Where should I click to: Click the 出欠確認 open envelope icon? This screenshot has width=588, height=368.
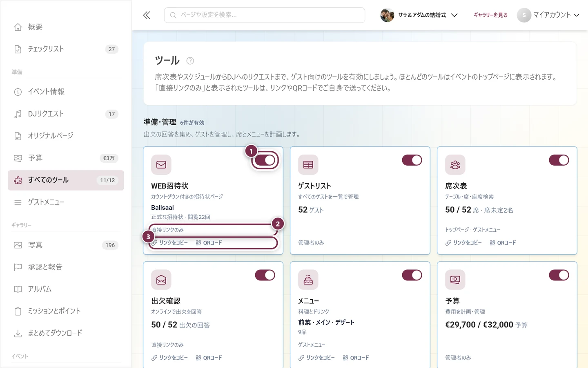161,279
